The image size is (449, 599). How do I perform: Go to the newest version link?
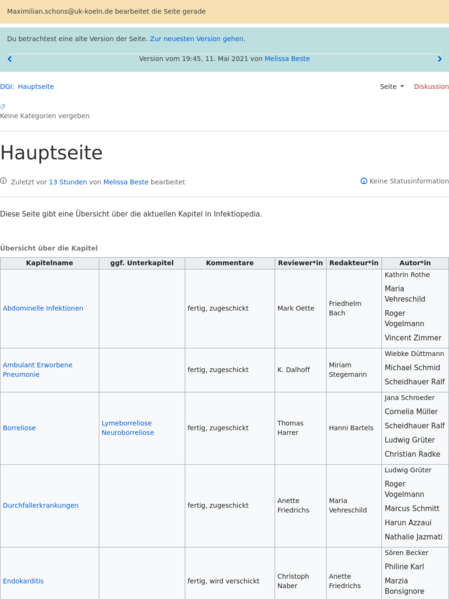click(x=196, y=39)
